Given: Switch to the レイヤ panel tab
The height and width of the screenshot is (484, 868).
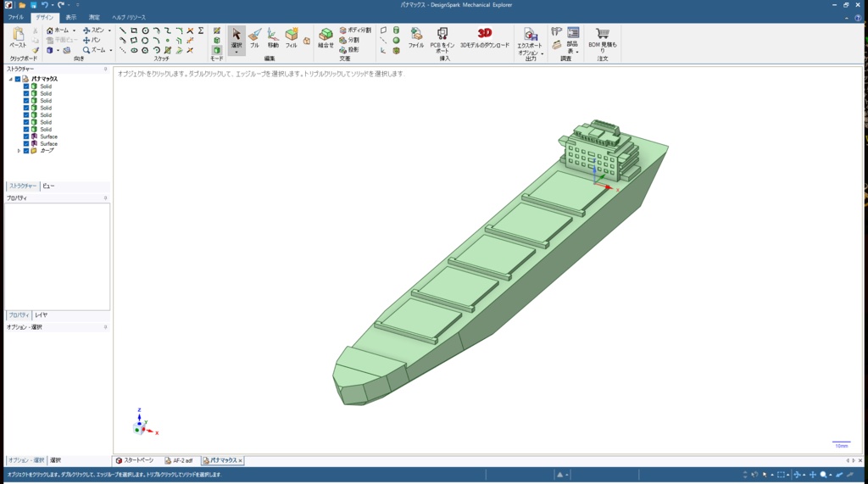Looking at the screenshot, I should point(41,315).
